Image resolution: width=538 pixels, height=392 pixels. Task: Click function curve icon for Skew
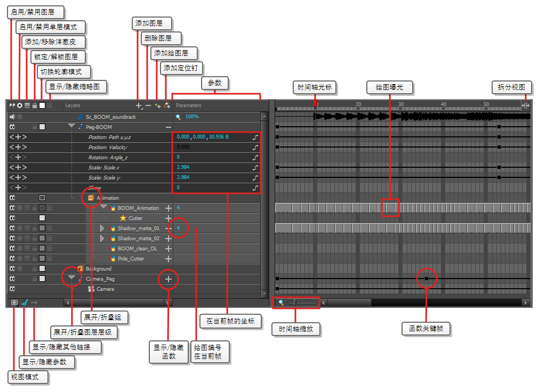pos(255,188)
